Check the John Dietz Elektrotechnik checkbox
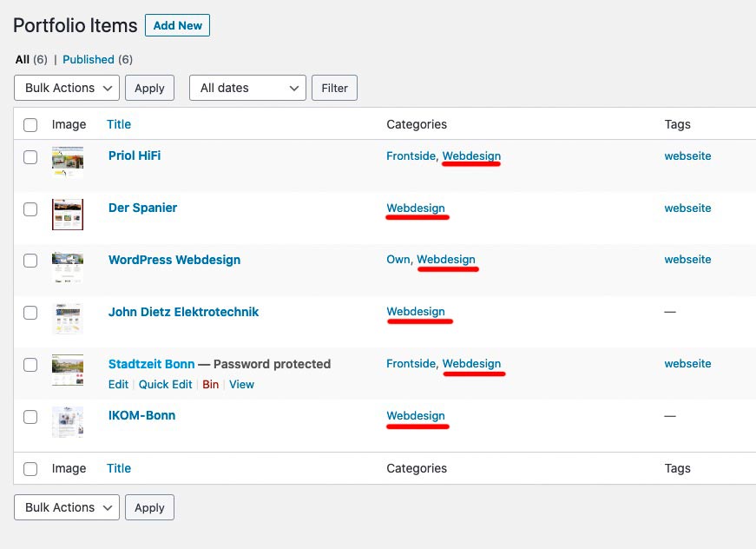Screen dimensions: 756x549 click(x=30, y=313)
